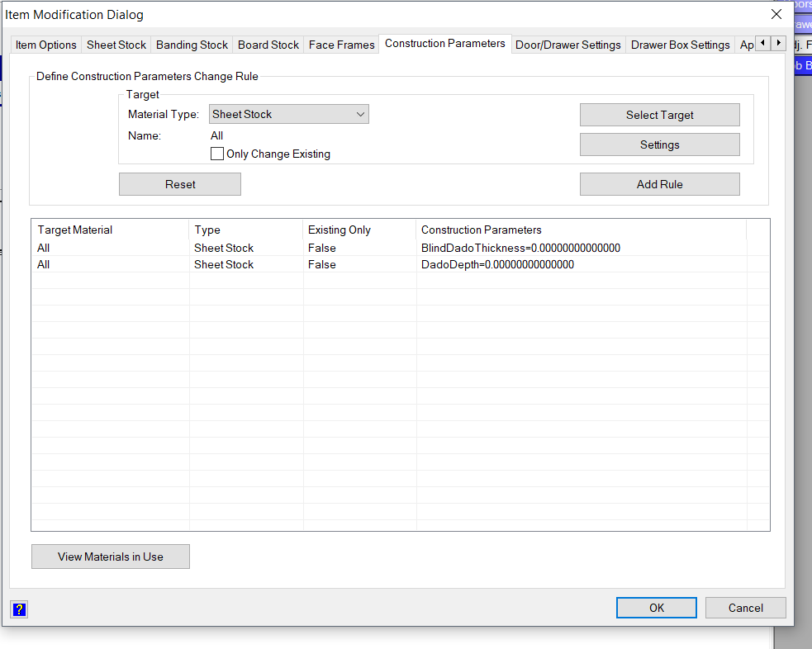
Task: Select the BlindDadoThickness rule row
Action: pos(520,248)
